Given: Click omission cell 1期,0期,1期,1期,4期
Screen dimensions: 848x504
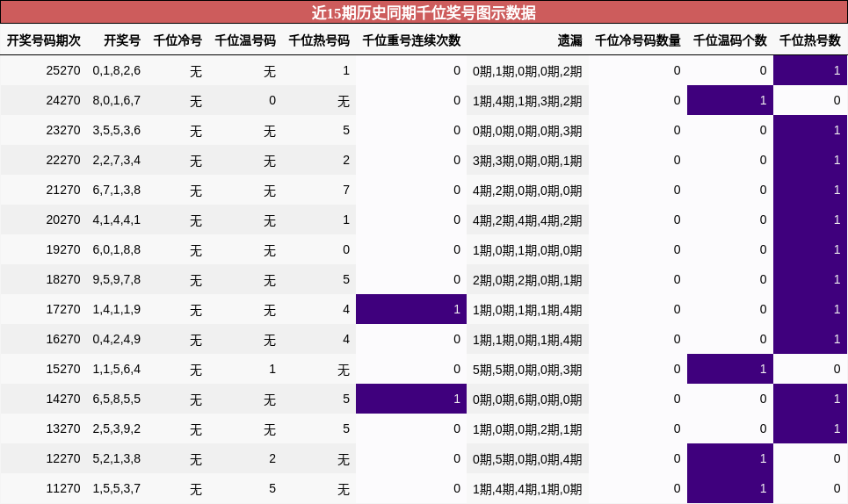Looking at the screenshot, I should [x=527, y=310].
